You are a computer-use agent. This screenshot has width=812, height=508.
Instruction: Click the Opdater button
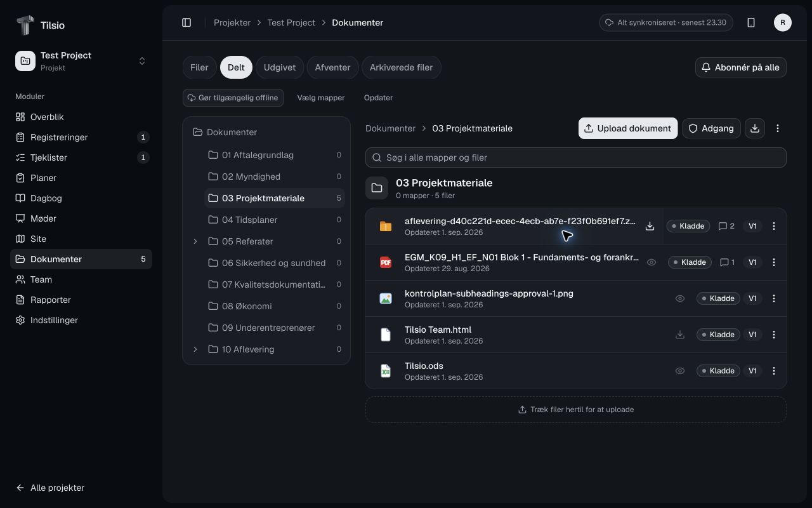pos(378,98)
